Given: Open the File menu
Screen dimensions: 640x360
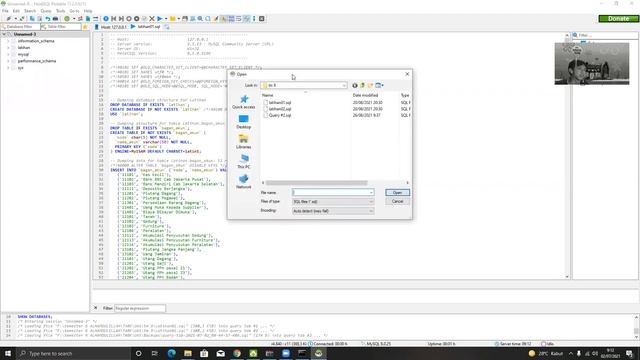Looking at the screenshot, I should (5, 11).
